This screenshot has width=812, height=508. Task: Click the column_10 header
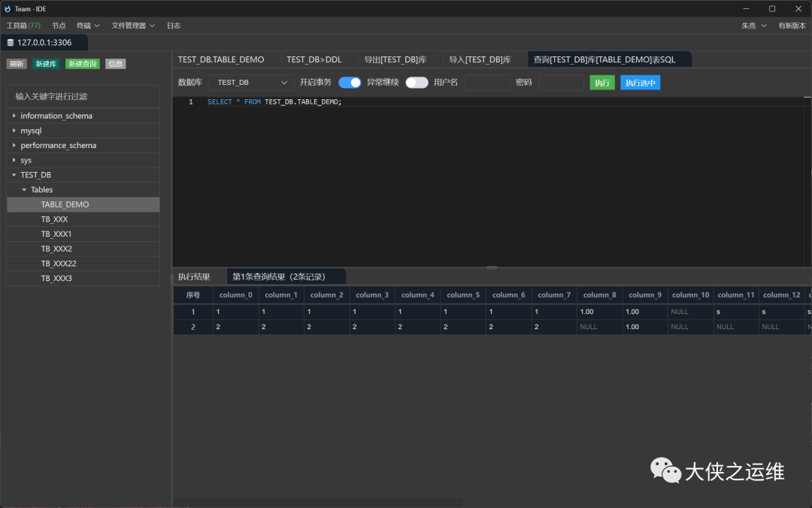(x=691, y=295)
